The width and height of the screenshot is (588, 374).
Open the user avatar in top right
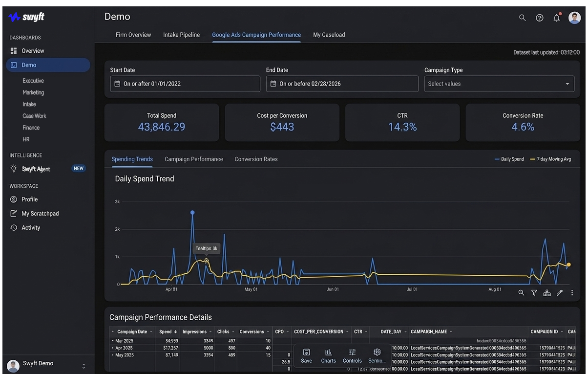pyautogui.click(x=575, y=18)
